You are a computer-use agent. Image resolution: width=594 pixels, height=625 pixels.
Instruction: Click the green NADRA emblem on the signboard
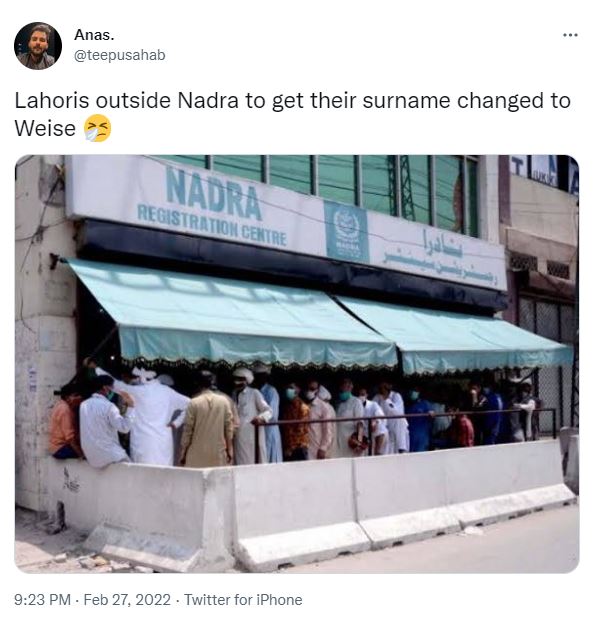pos(346,231)
